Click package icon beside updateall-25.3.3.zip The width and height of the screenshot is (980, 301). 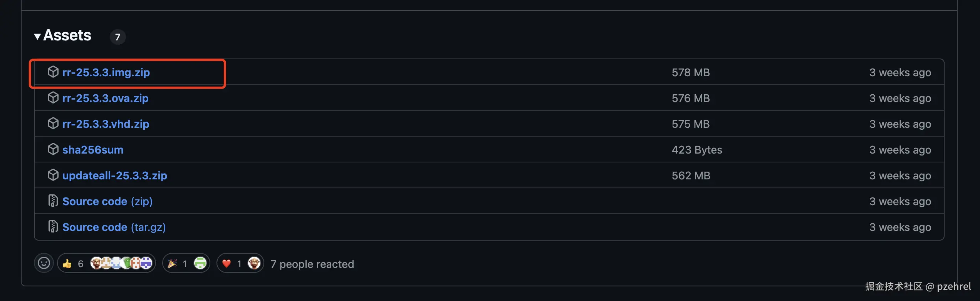coord(53,175)
